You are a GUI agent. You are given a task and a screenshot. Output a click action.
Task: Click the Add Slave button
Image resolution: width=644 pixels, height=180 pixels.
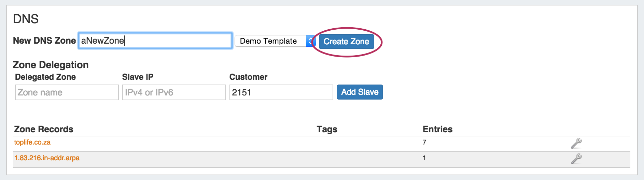[x=360, y=92]
